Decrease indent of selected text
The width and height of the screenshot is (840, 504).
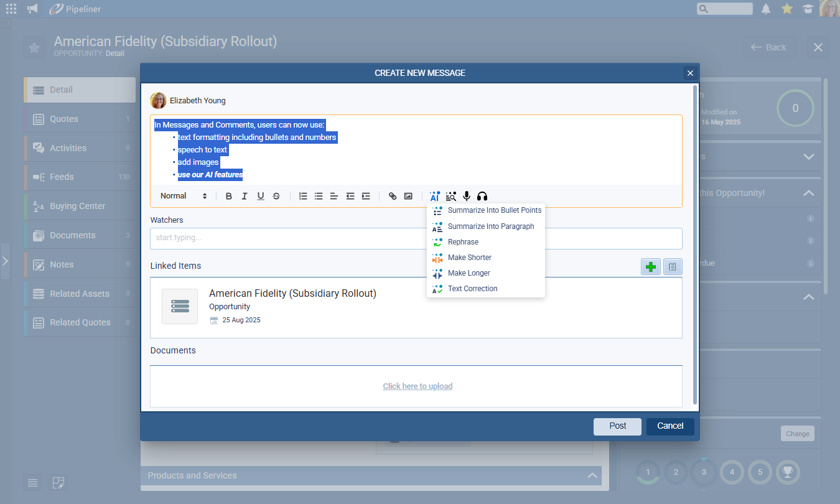point(350,196)
